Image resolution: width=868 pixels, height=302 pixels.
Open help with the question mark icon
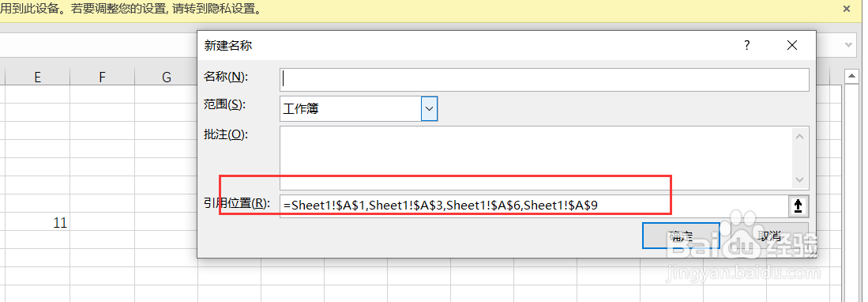point(747,45)
